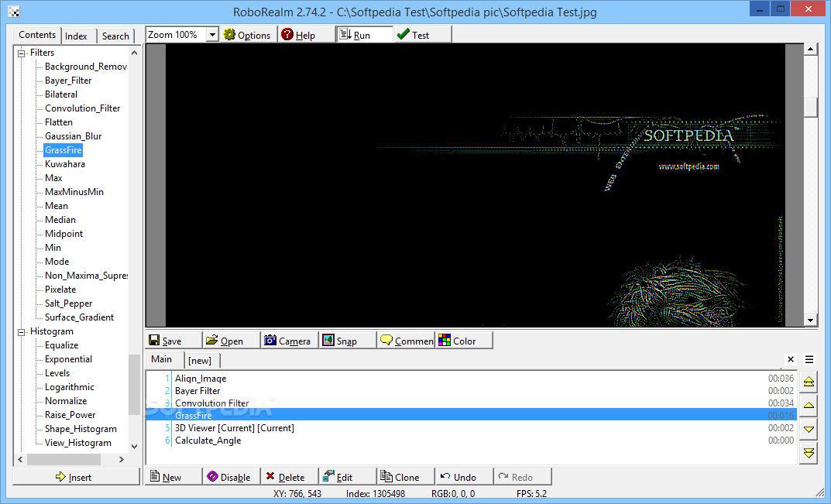Viewport: 831px width, 504px height.
Task: Click the tree horizontal scroll left arrow
Action: click(21, 459)
